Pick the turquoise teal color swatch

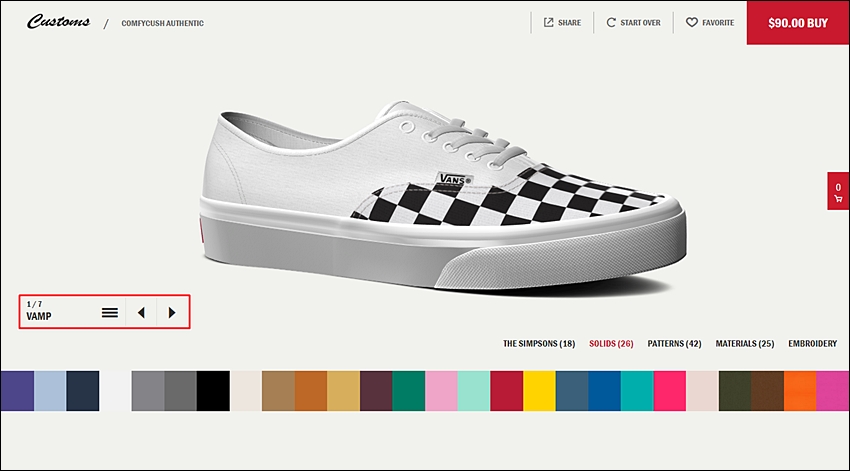pos(637,391)
